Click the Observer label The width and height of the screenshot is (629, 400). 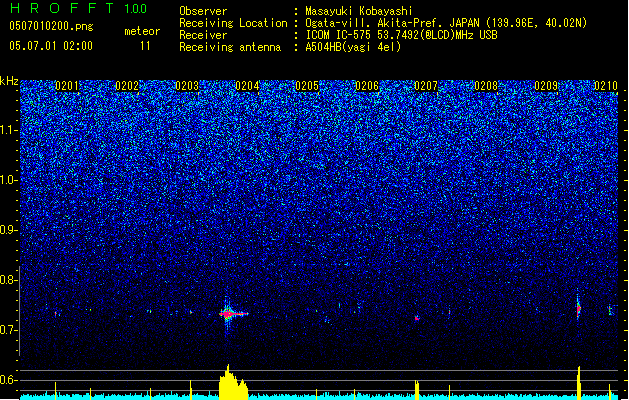pos(203,11)
